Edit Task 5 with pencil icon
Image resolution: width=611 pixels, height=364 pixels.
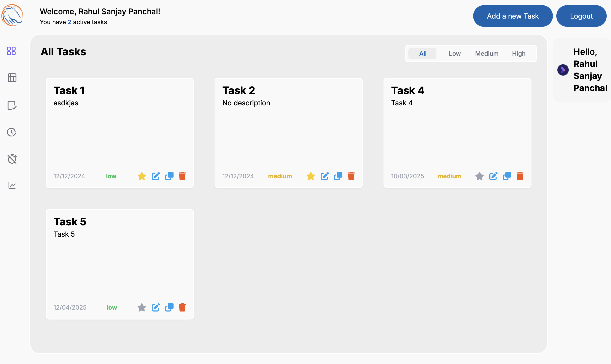pyautogui.click(x=156, y=307)
